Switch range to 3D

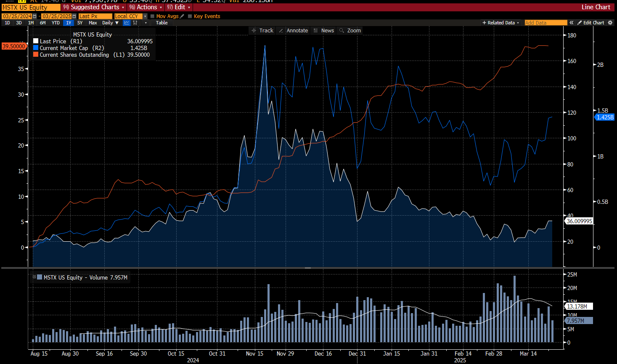[19, 23]
